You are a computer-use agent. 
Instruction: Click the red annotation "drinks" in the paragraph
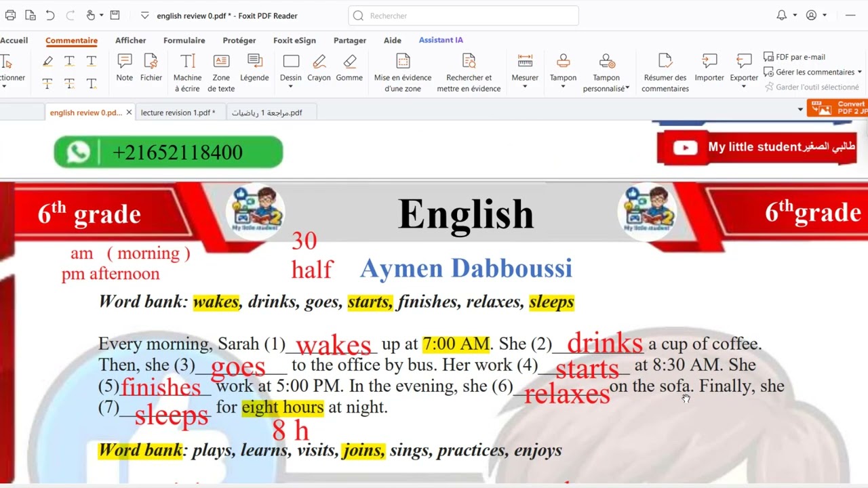605,343
